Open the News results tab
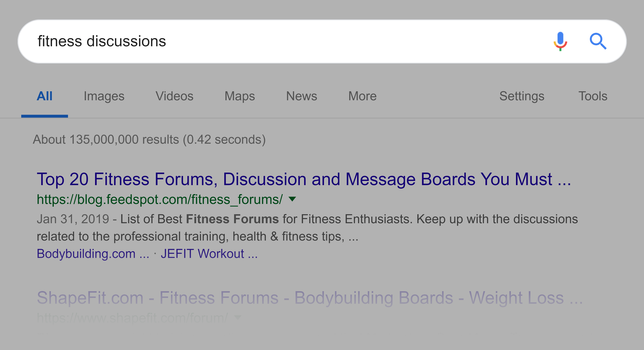Screen dimensions: 644x350 (301, 96)
